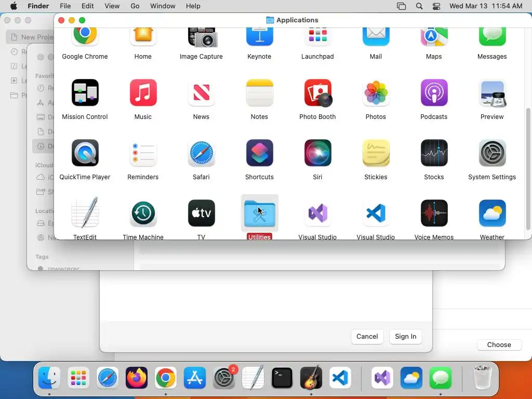Image resolution: width=532 pixels, height=399 pixels.
Task: Open the Window menu
Action: [163, 6]
